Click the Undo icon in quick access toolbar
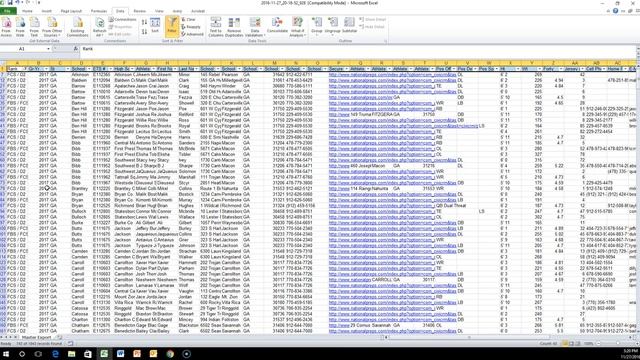This screenshot has width=640, height=360. (18, 2)
